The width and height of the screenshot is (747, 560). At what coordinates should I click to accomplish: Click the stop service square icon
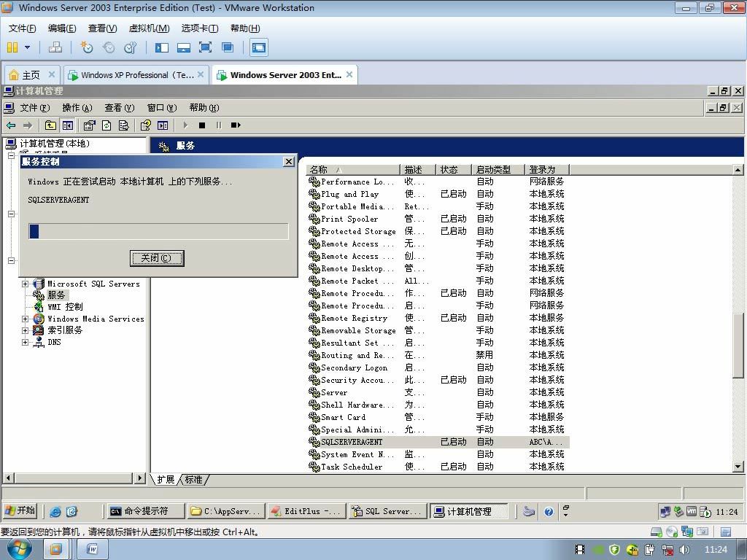point(202,125)
